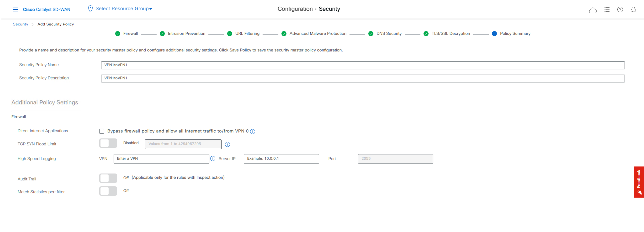Turn on the Audit Trail toggle
The height and width of the screenshot is (232, 644).
pos(108,178)
